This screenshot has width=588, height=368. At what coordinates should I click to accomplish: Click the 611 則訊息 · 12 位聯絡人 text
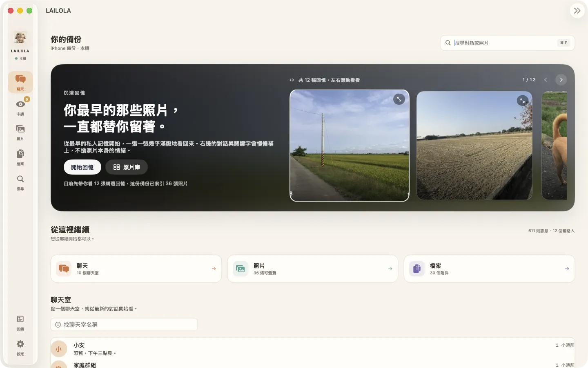click(x=551, y=231)
